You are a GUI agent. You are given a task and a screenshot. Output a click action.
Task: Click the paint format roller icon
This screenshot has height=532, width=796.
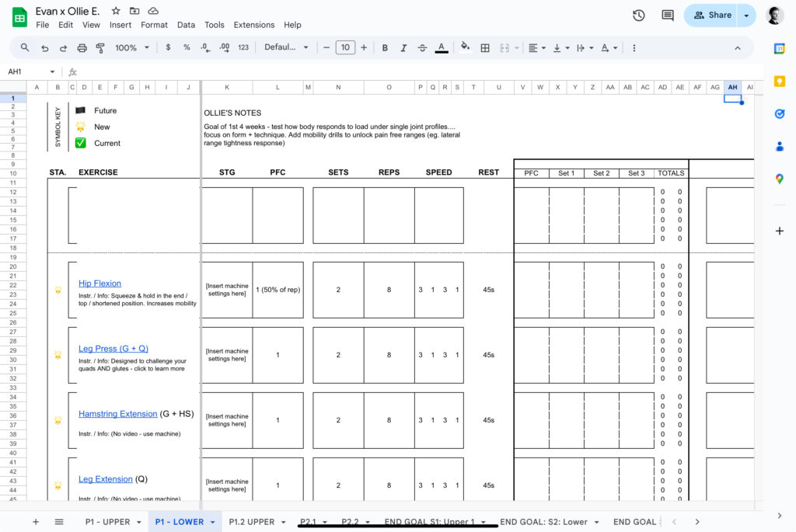pos(100,47)
